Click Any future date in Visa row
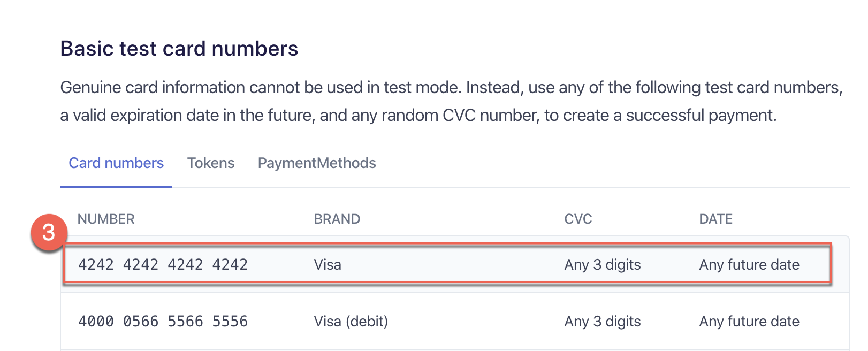Screen dimensions: 868x351 [749, 265]
